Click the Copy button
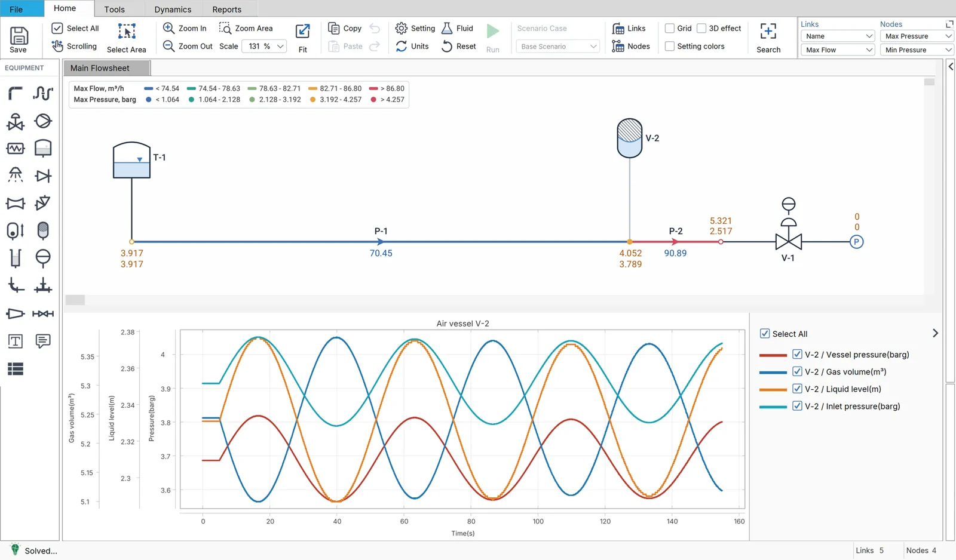Viewport: 956px width, 560px height. tap(345, 28)
